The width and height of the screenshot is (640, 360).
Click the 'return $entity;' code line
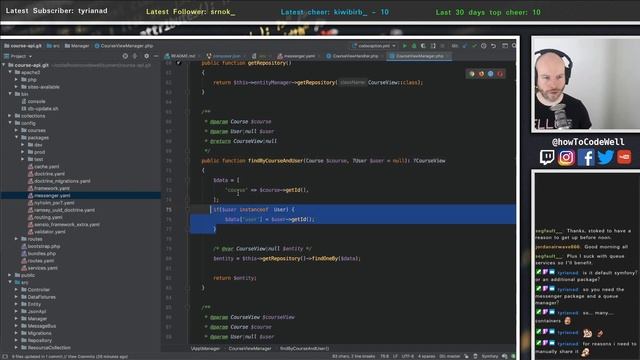(x=235, y=278)
